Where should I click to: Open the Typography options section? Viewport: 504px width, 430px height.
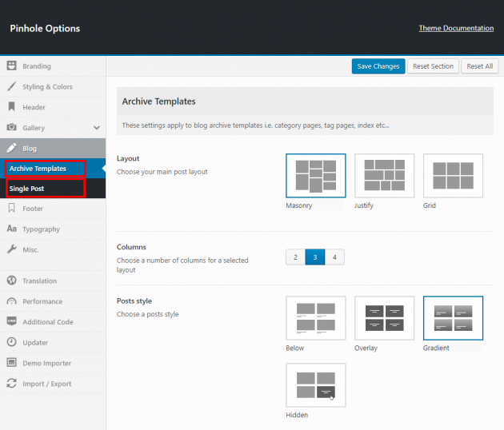coord(53,229)
